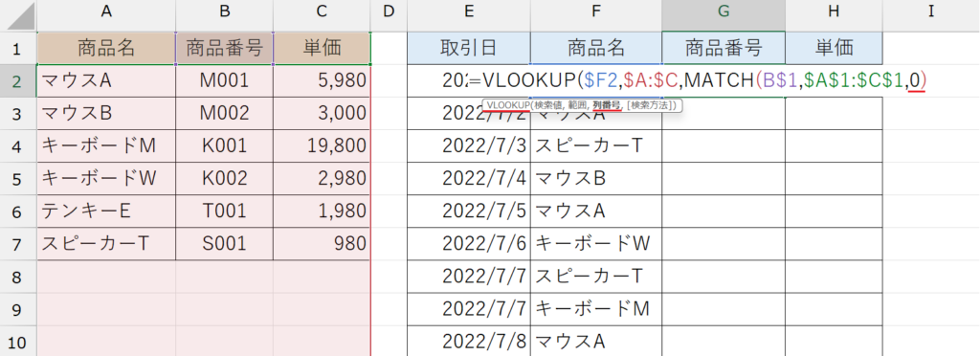Click the 単価 header cell in column C
The image size is (980, 356).
(322, 48)
